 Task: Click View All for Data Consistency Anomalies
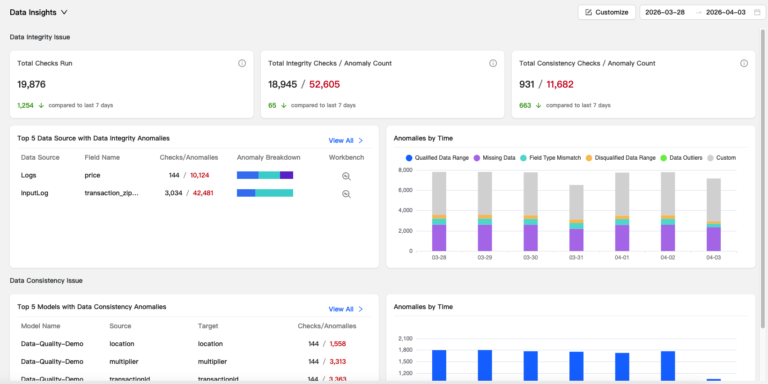click(346, 309)
